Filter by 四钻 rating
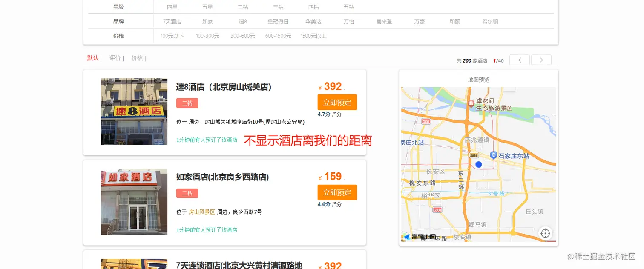The image size is (644, 269). coord(313,7)
